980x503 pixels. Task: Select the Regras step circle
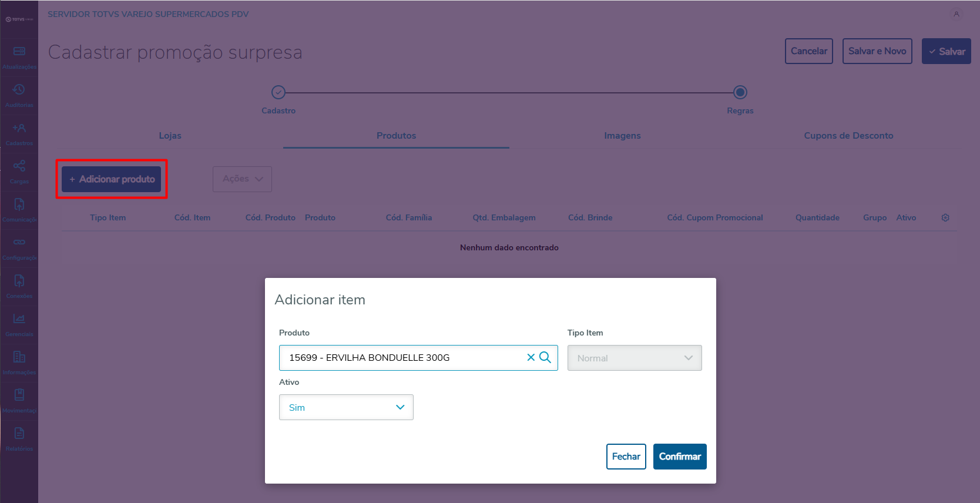tap(740, 92)
